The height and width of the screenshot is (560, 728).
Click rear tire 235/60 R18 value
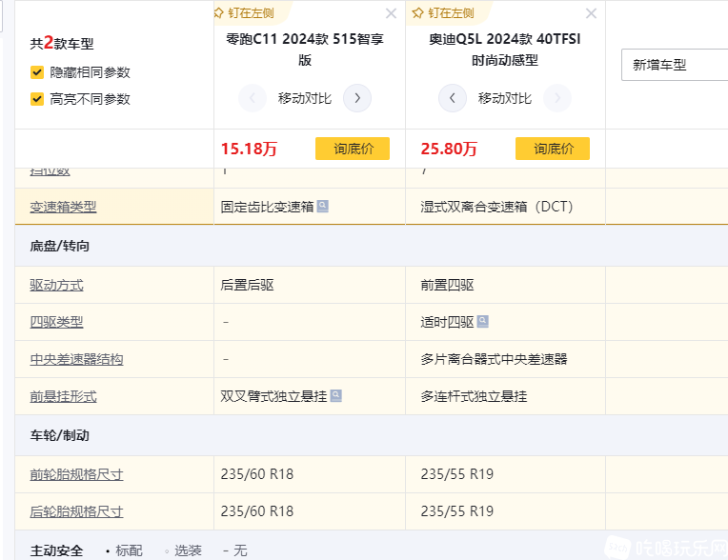click(x=256, y=511)
